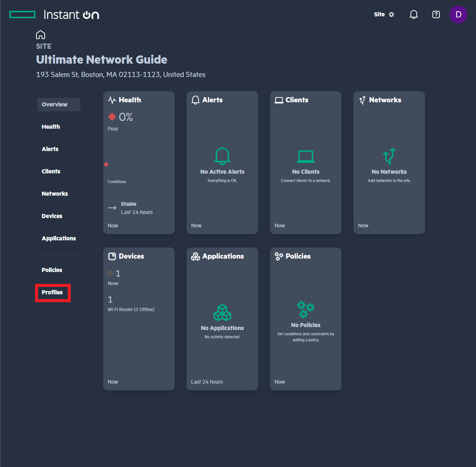Open the user avatar D menu
476x467 pixels.
tap(458, 15)
